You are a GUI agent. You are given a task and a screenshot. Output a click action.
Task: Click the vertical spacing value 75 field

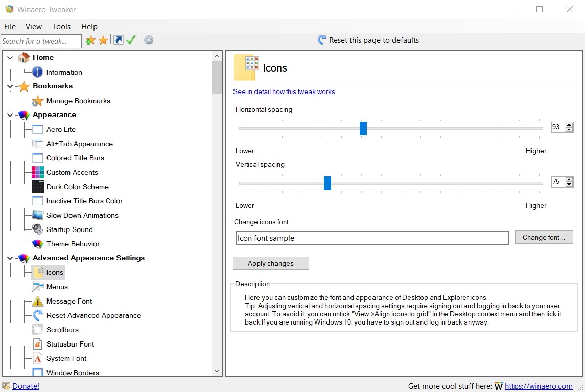[558, 182]
